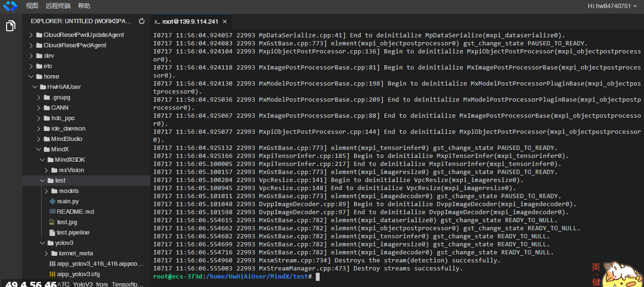Open test.pipeline file
This screenshot has height=287, width=644.
tap(73, 233)
